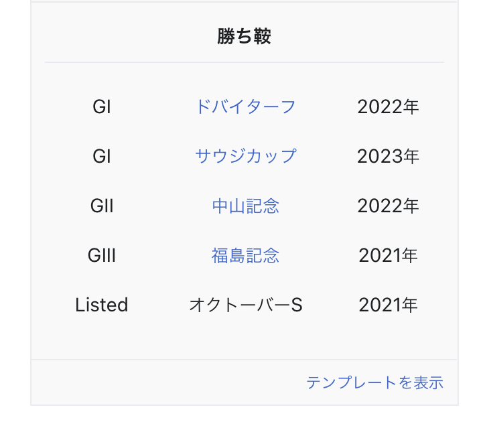The width and height of the screenshot is (483, 448).
Task: Open the ドバイターフ race link
Action: click(245, 107)
